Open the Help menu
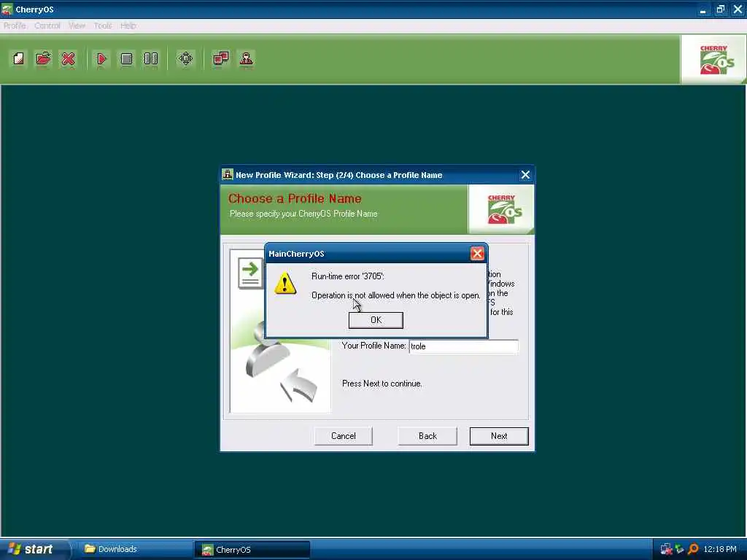 tap(128, 26)
